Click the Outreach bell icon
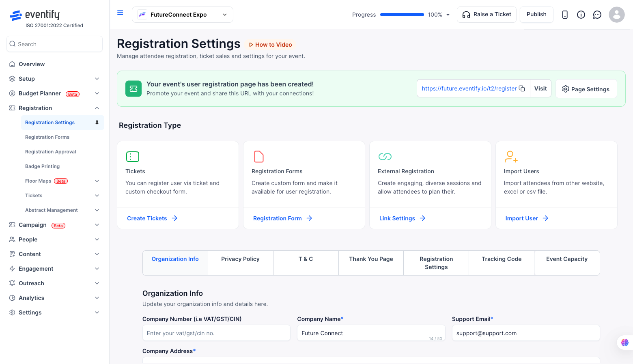633x364 pixels. pos(12,283)
